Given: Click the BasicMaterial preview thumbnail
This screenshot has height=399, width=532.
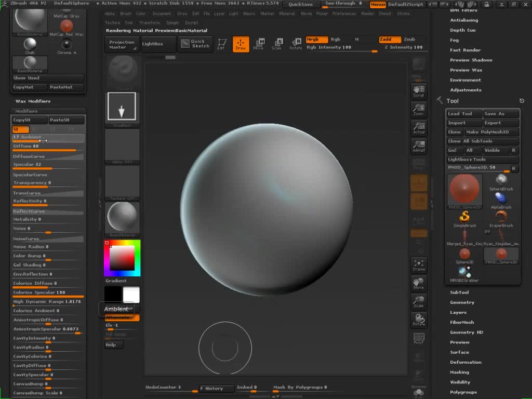Looking at the screenshot, I should pyautogui.click(x=122, y=219).
